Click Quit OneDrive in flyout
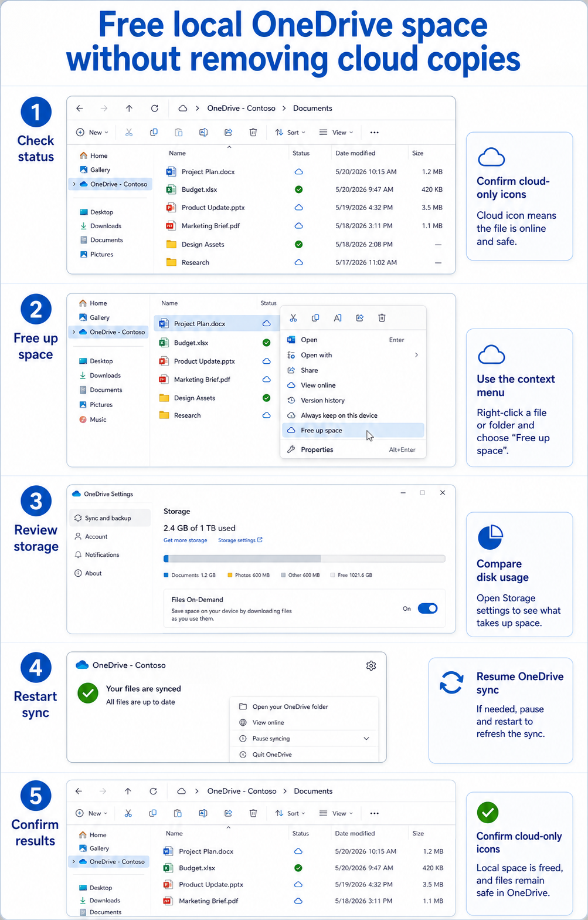Image resolution: width=588 pixels, height=920 pixels. pyautogui.click(x=304, y=755)
